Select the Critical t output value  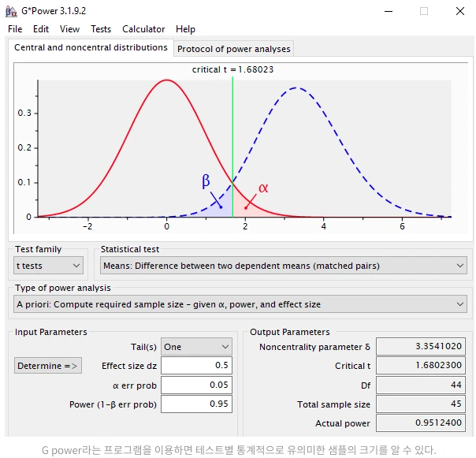click(x=421, y=365)
